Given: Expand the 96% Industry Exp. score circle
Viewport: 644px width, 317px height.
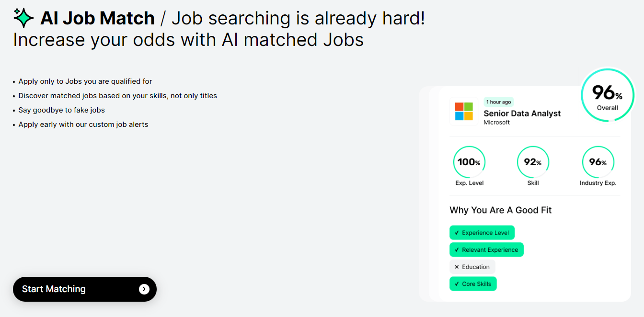Looking at the screenshot, I should tap(598, 162).
